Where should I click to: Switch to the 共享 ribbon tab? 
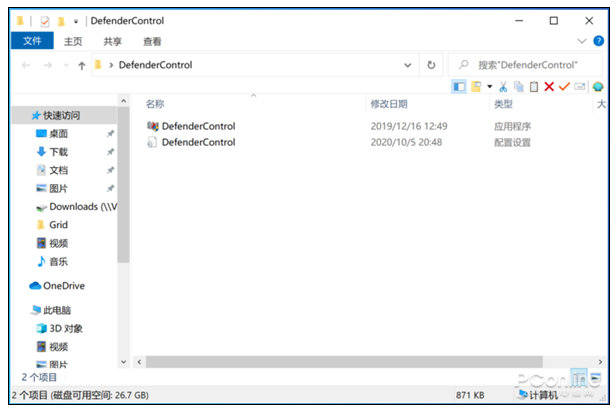pos(112,41)
